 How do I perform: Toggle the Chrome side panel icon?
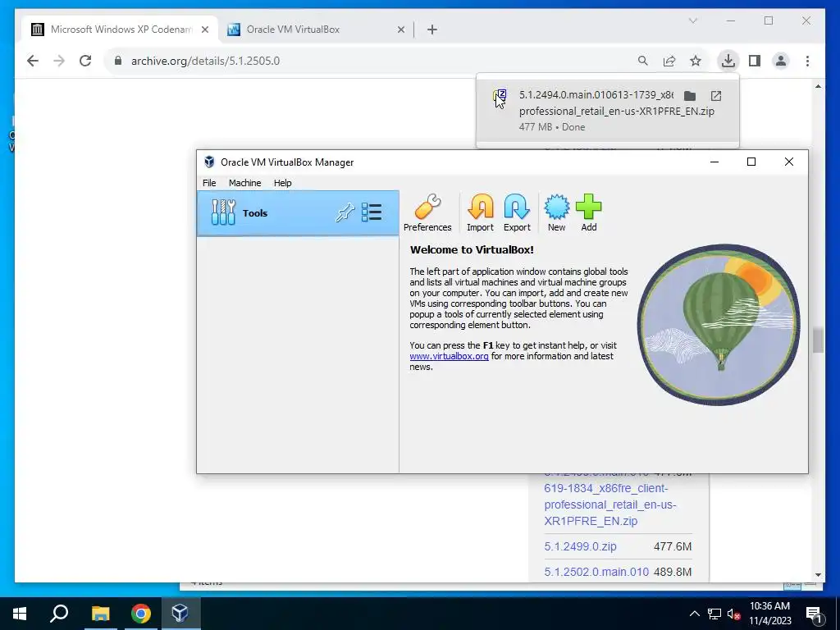point(755,61)
